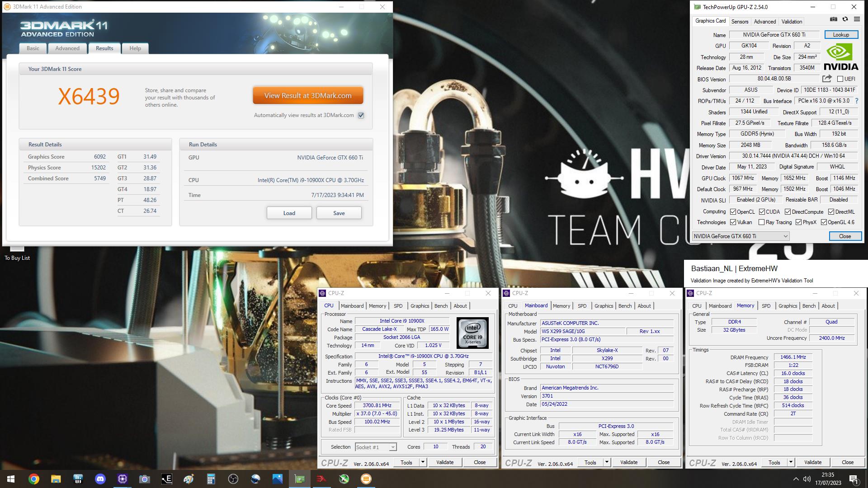Image resolution: width=868 pixels, height=488 pixels.
Task: Toggle the OpenCL checkbox
Action: tap(733, 211)
